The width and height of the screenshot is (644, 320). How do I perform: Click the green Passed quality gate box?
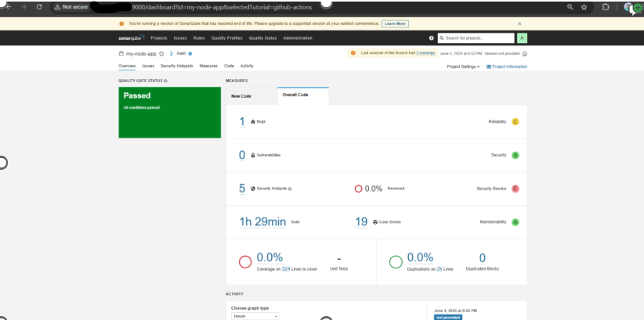tap(170, 113)
